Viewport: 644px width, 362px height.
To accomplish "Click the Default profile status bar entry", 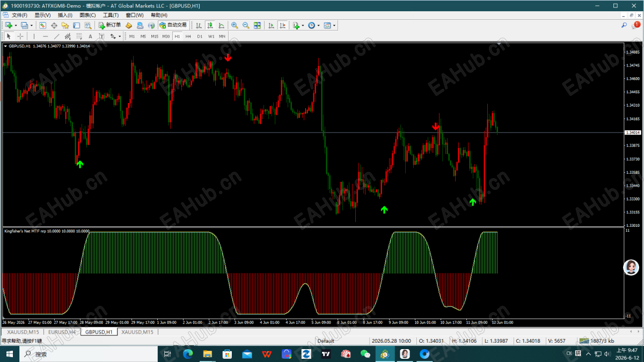I will (326, 341).
